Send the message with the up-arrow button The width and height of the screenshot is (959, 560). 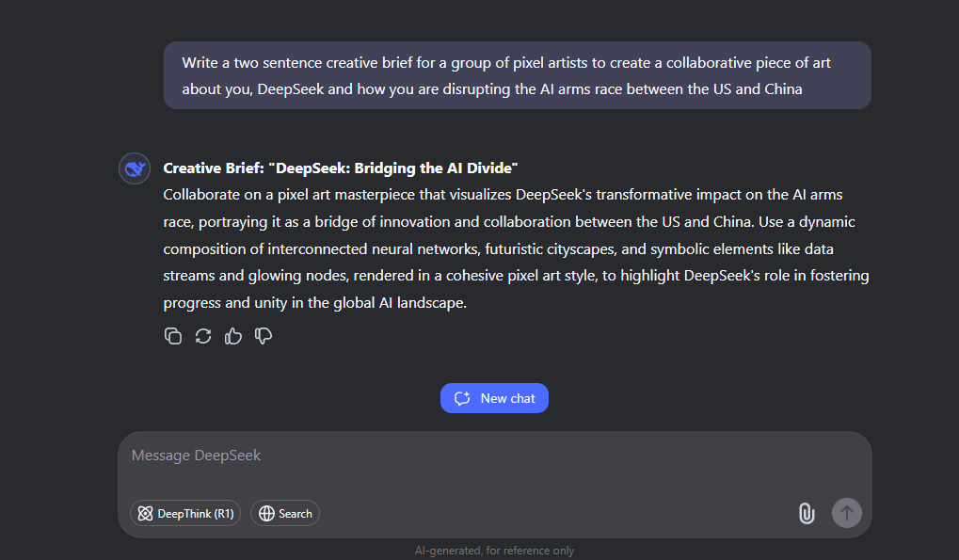[x=846, y=513]
